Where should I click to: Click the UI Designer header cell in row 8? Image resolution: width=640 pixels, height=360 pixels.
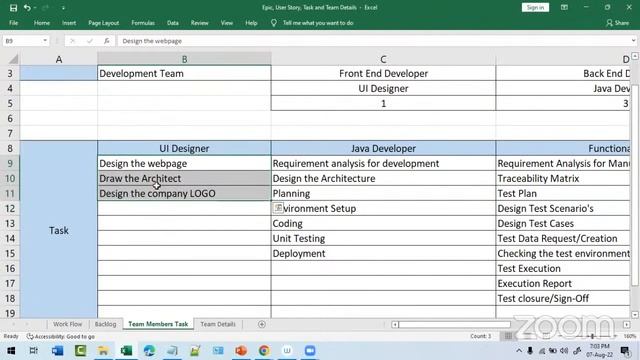[184, 149]
